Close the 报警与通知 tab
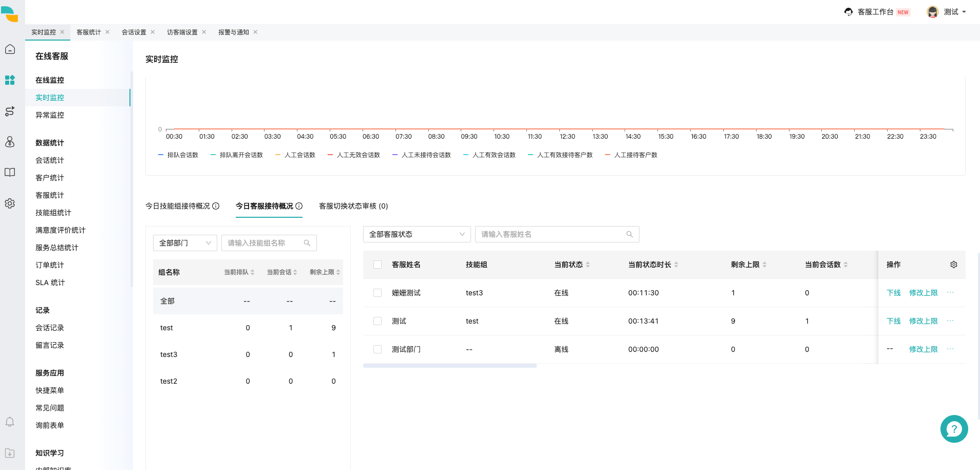 tap(255, 32)
